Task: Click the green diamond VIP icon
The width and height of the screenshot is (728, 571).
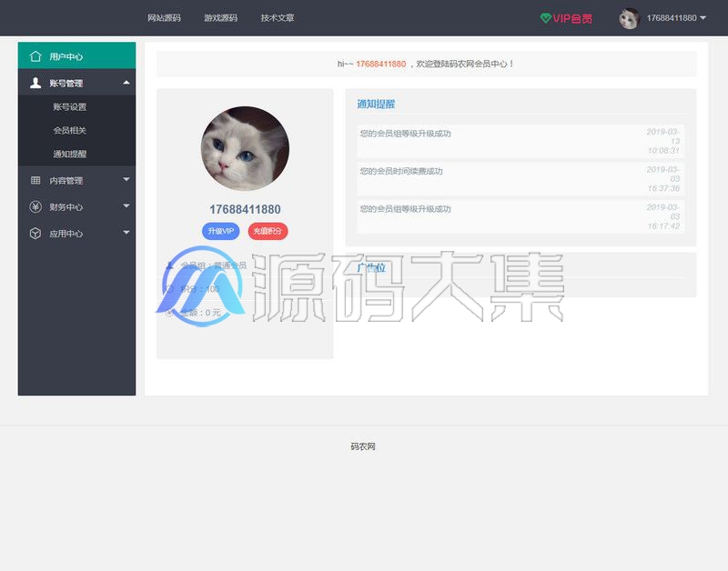Action: 545,18
